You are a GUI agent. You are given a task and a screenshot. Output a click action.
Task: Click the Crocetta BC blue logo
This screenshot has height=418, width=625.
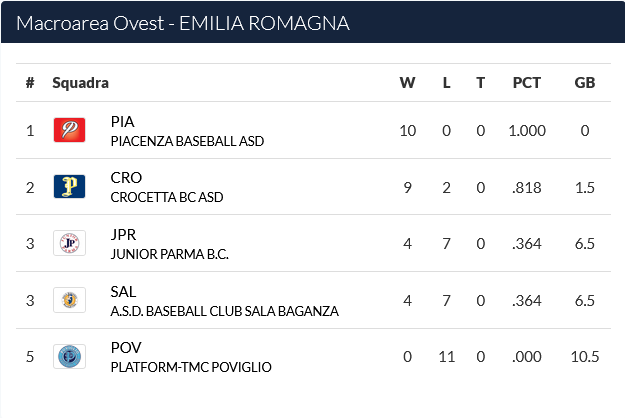(69, 186)
